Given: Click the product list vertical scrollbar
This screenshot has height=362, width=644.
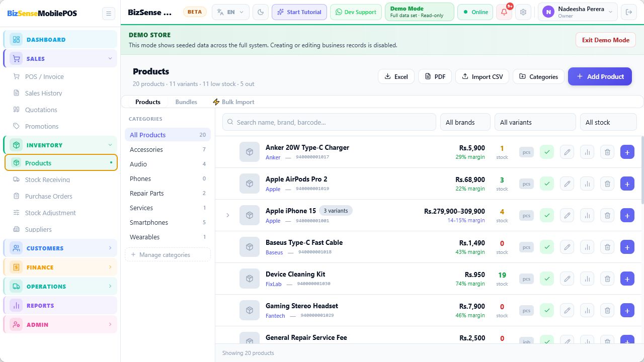Looking at the screenshot, I should (x=642, y=170).
